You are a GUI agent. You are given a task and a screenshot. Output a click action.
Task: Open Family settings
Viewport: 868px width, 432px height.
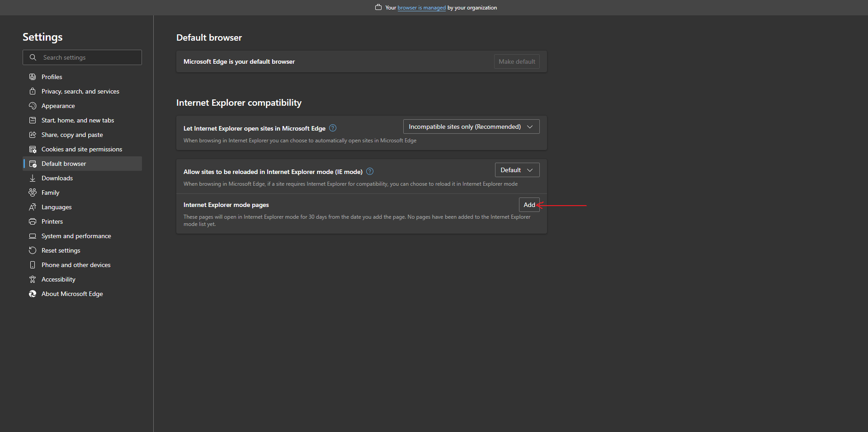pos(82,193)
